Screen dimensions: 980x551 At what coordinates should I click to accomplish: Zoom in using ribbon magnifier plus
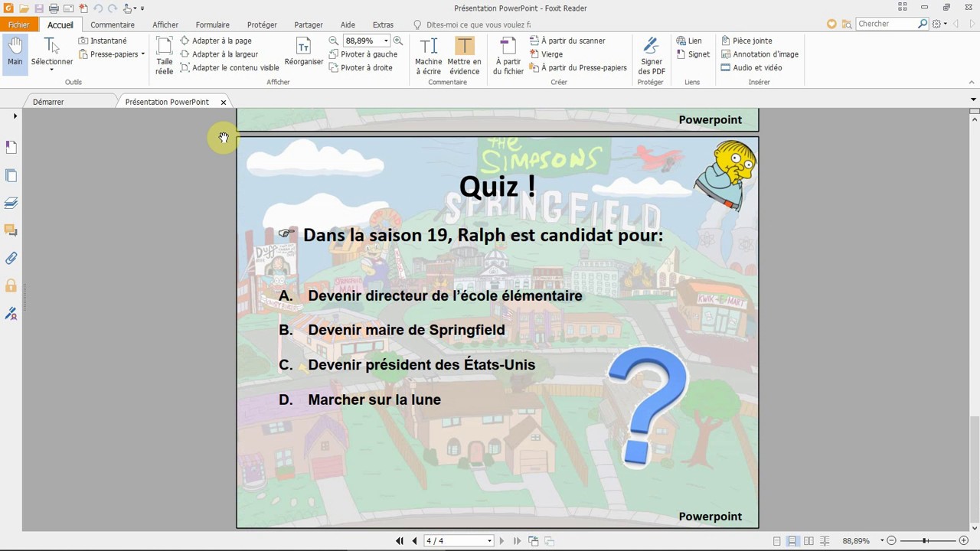[398, 41]
